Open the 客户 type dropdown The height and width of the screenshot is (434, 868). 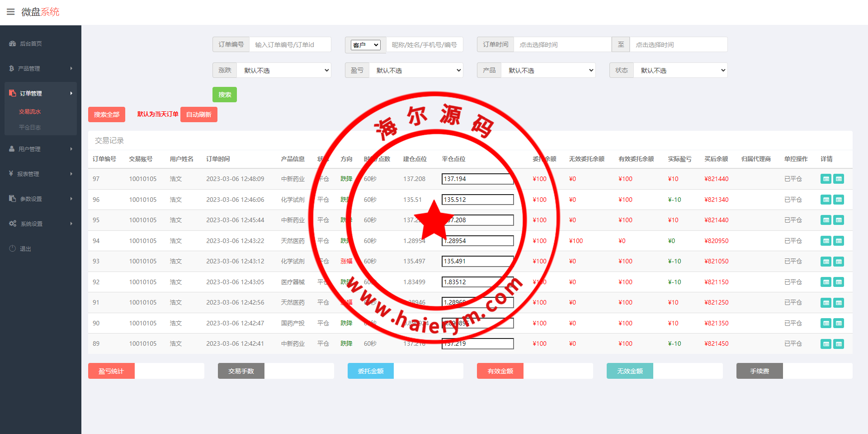[366, 45]
